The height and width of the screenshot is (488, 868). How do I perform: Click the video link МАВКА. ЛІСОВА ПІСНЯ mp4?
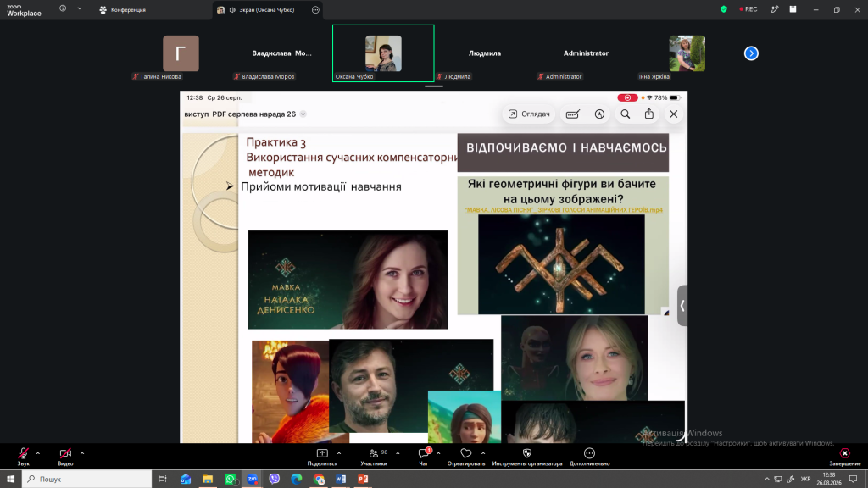point(564,210)
